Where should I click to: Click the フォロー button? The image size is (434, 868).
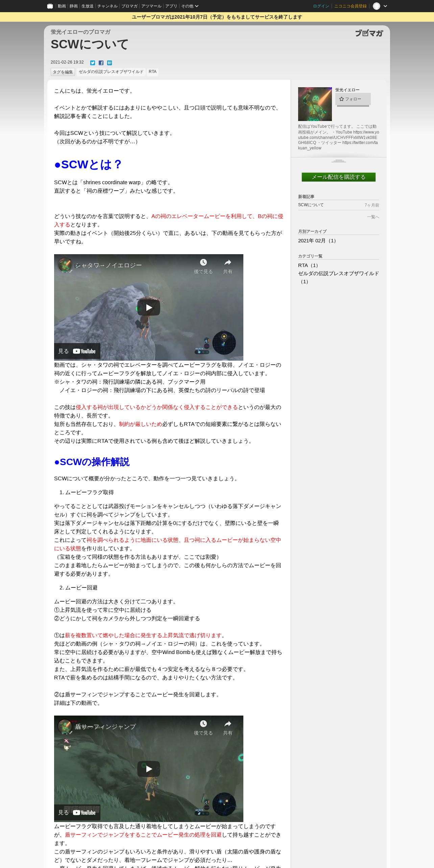[x=353, y=99]
